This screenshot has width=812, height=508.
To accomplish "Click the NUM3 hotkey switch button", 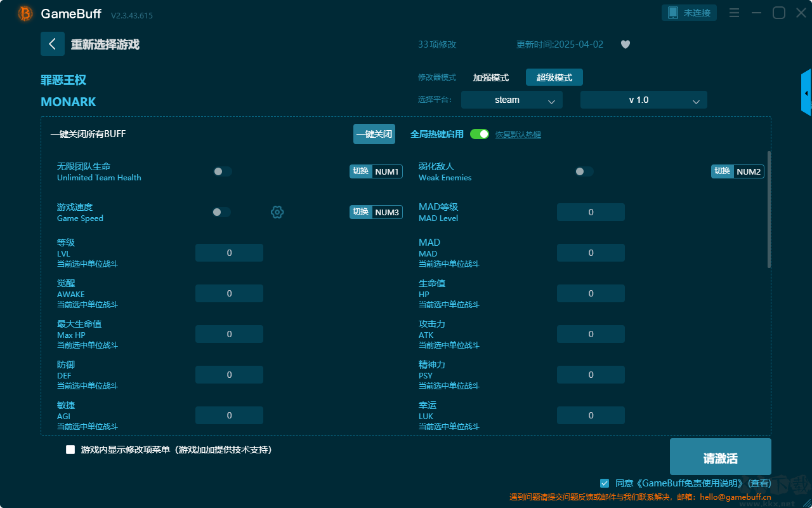I will coord(376,212).
